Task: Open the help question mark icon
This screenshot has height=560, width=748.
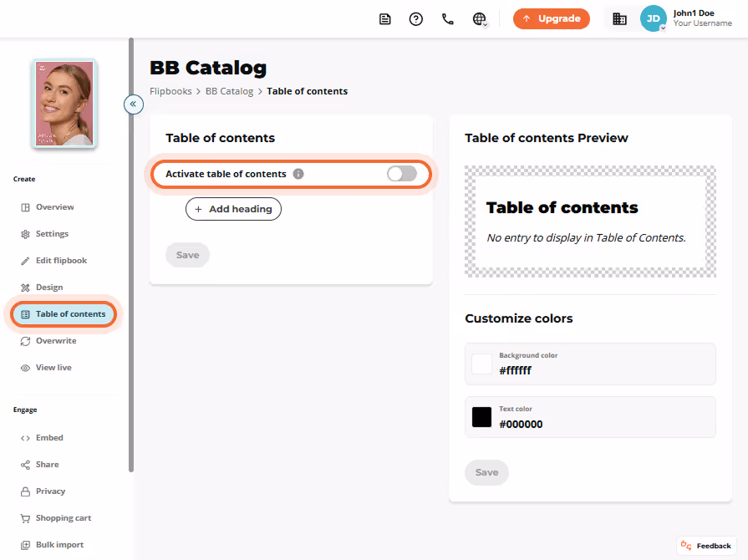Action: [x=416, y=19]
